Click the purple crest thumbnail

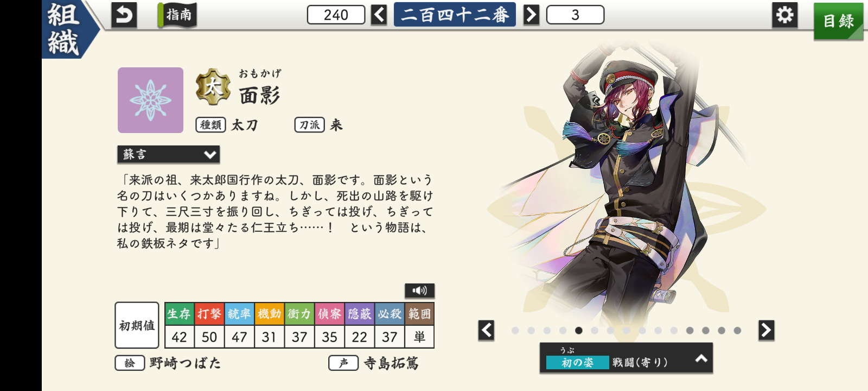pyautogui.click(x=150, y=100)
